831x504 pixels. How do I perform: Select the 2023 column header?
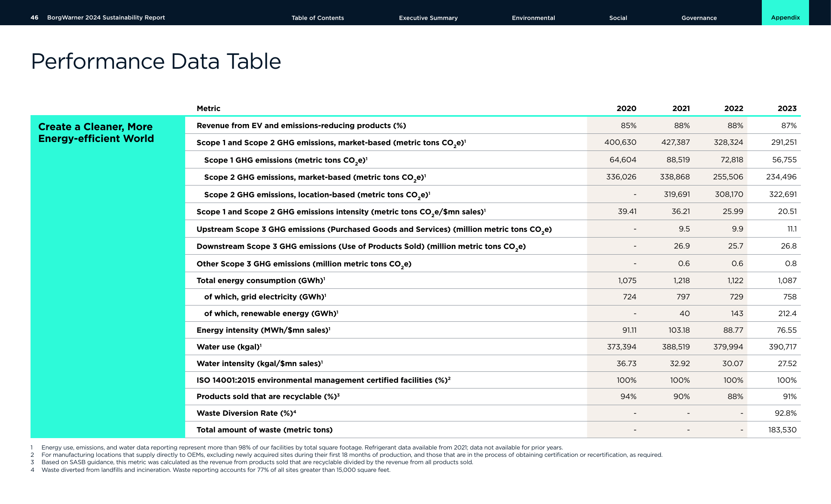(787, 109)
